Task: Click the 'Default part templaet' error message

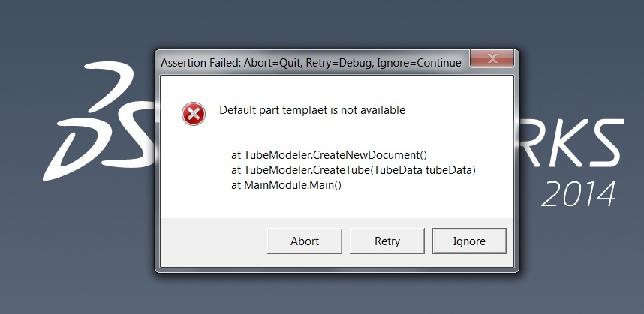Action: coord(311,110)
